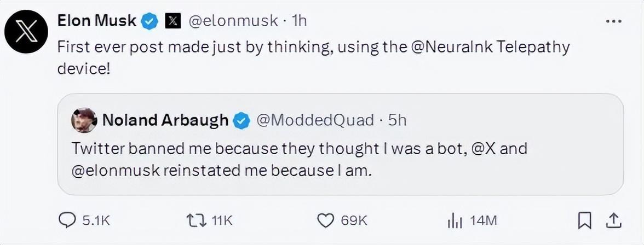This screenshot has height=245, width=644.
Task: Open the quoted post's 5h timestamp
Action: (397, 120)
